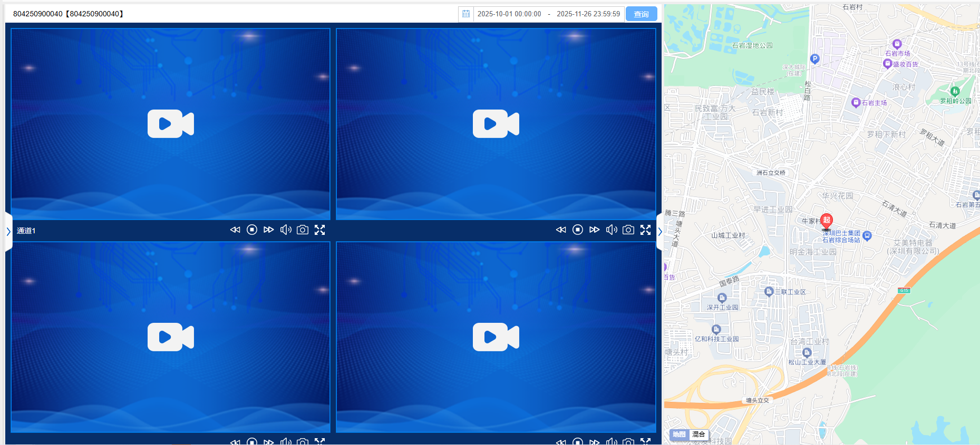
Task: Fast forward the top-left video channel
Action: pyautogui.click(x=269, y=230)
